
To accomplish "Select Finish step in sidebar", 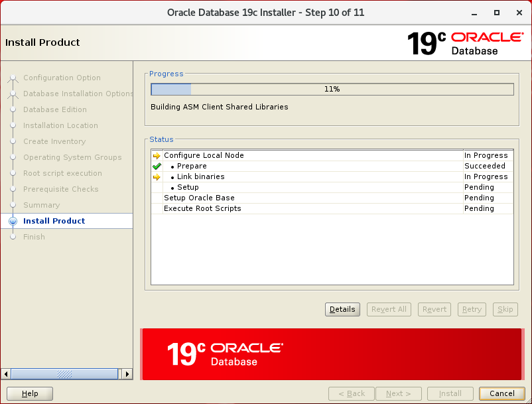I will (34, 237).
